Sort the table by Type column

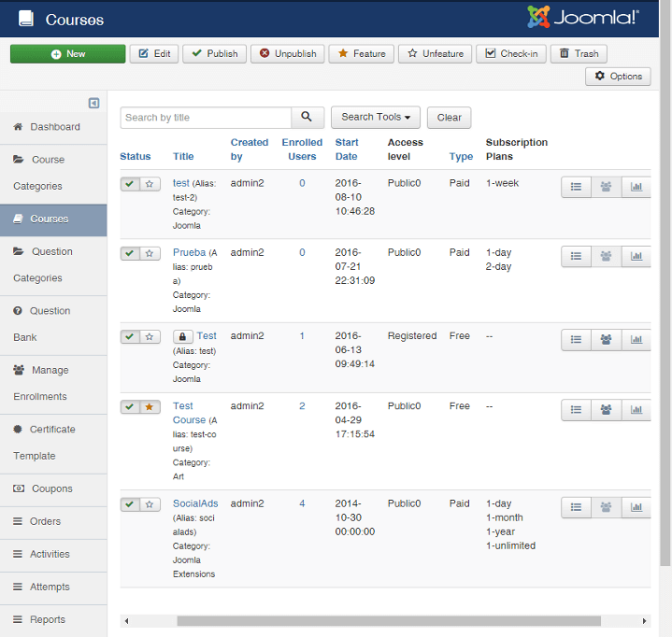461,156
